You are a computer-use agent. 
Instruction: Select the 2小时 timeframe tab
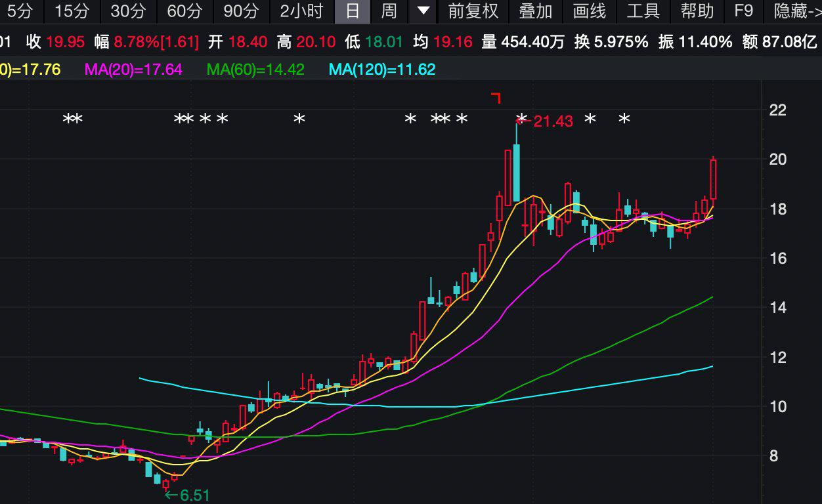[301, 11]
